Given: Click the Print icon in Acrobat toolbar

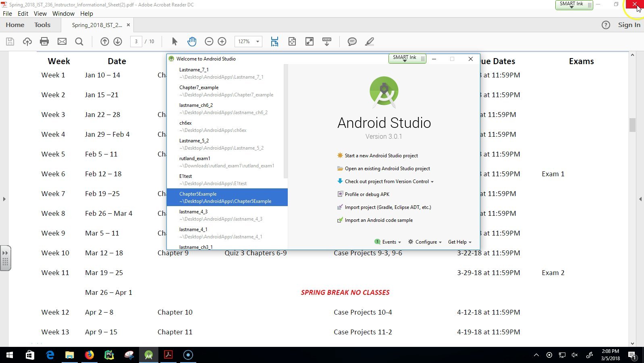Looking at the screenshot, I should pos(44,42).
